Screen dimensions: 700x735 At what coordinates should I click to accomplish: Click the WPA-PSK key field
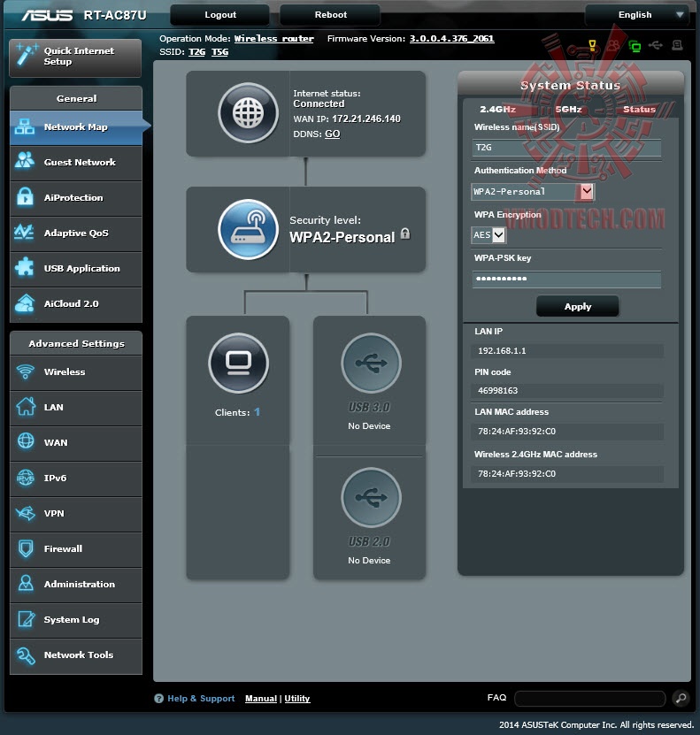(x=567, y=279)
